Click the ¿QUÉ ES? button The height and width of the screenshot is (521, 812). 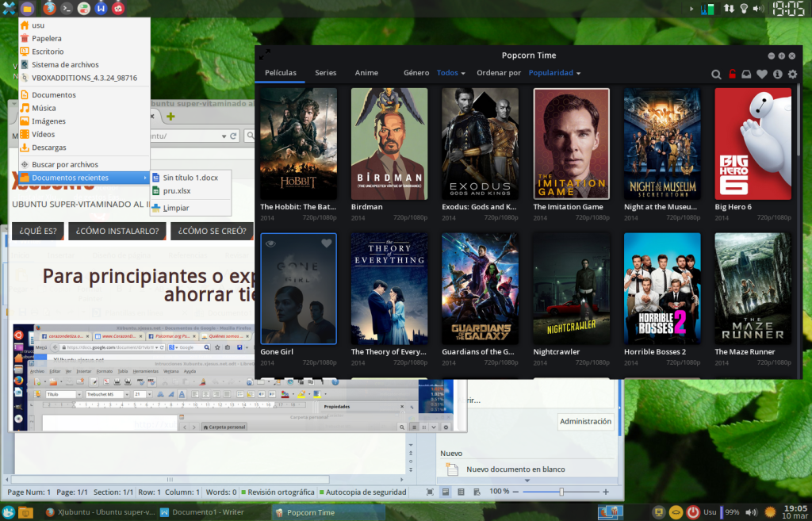tap(38, 231)
